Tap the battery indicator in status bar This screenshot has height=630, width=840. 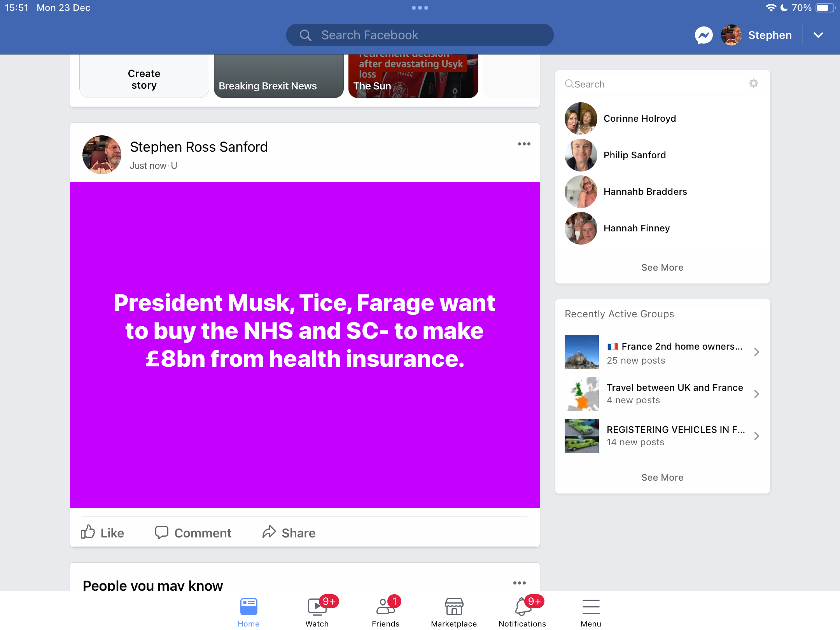click(x=825, y=8)
